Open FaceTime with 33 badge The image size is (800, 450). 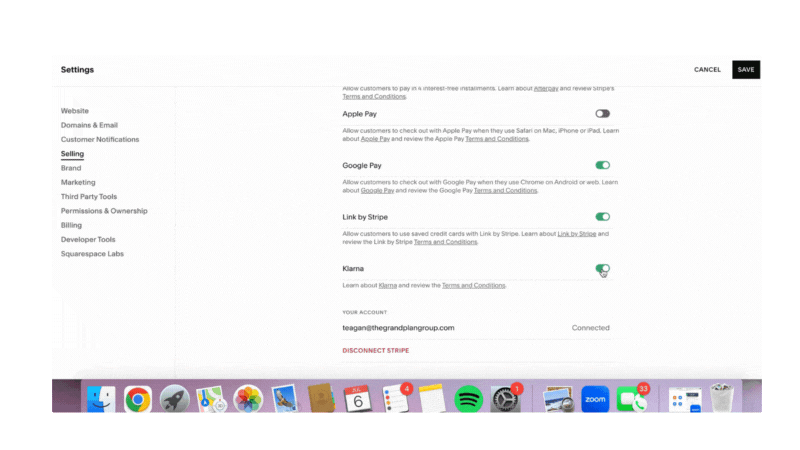tap(633, 398)
